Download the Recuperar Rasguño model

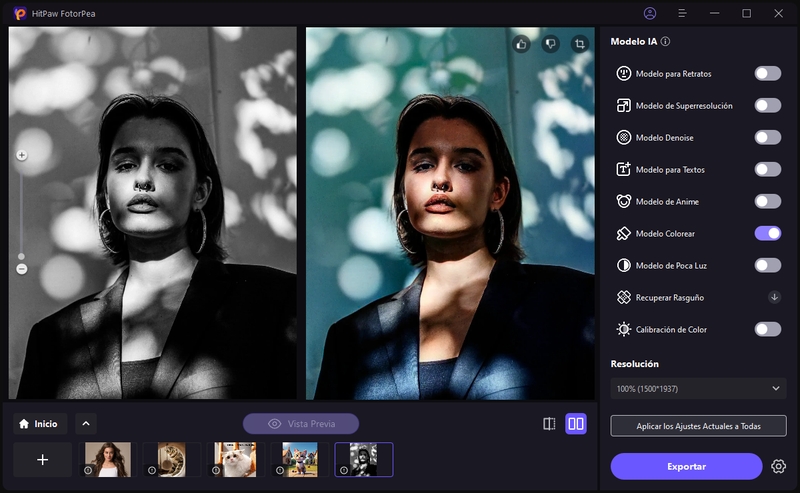tap(774, 297)
